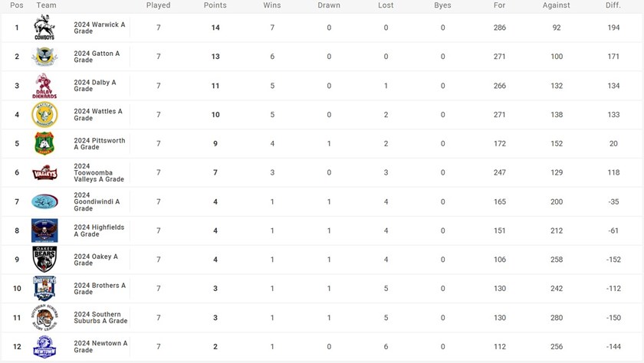Open 2024 Goondiwindi A Grade link
The height and width of the screenshot is (363, 644).
[100, 201]
